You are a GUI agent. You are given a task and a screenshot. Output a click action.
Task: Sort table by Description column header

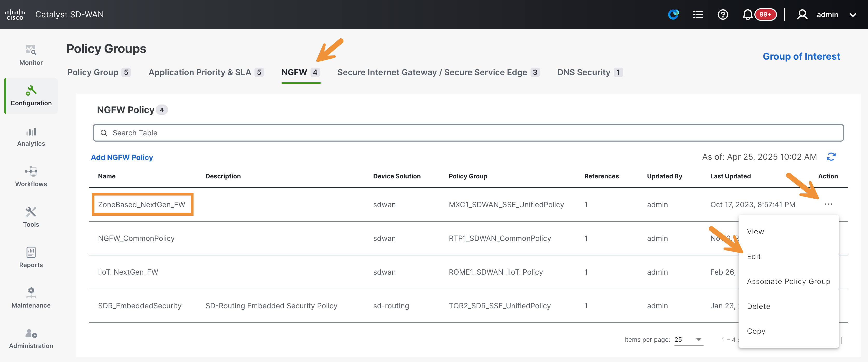(223, 176)
